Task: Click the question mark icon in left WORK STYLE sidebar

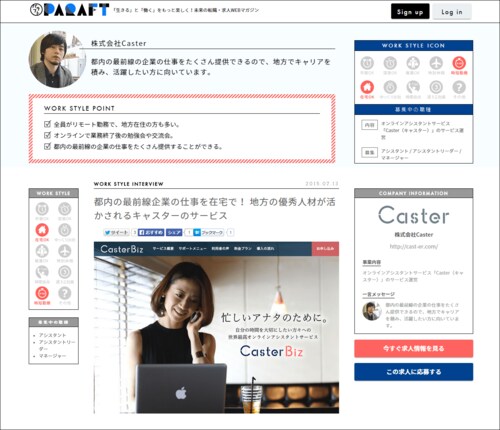Action: [x=65, y=293]
